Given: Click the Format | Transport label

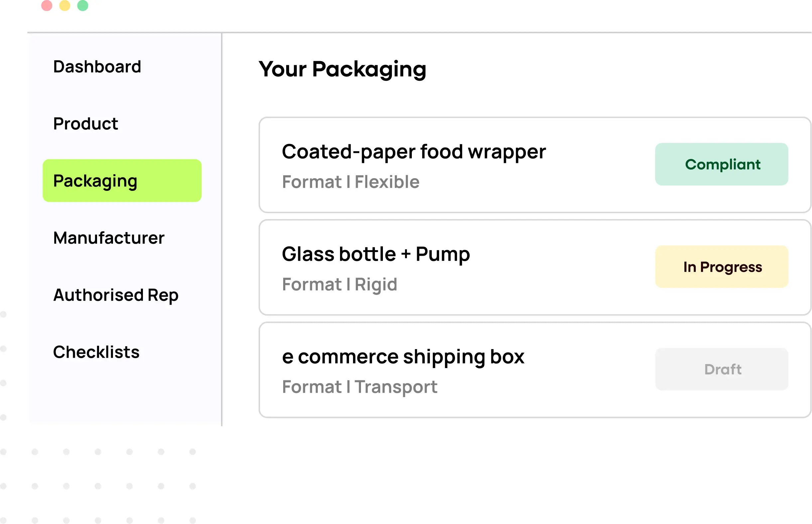Looking at the screenshot, I should (x=360, y=387).
